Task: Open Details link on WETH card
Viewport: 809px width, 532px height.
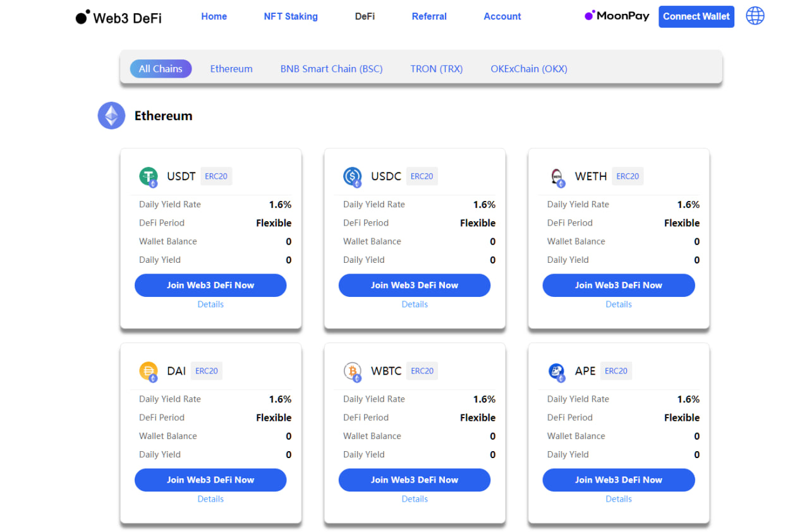Action: 619,305
